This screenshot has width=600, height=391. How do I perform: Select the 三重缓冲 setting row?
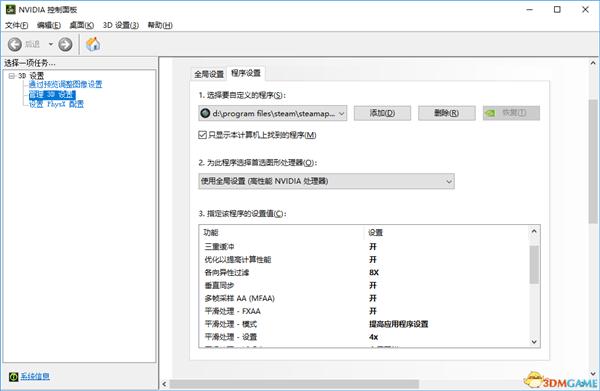tap(364, 247)
